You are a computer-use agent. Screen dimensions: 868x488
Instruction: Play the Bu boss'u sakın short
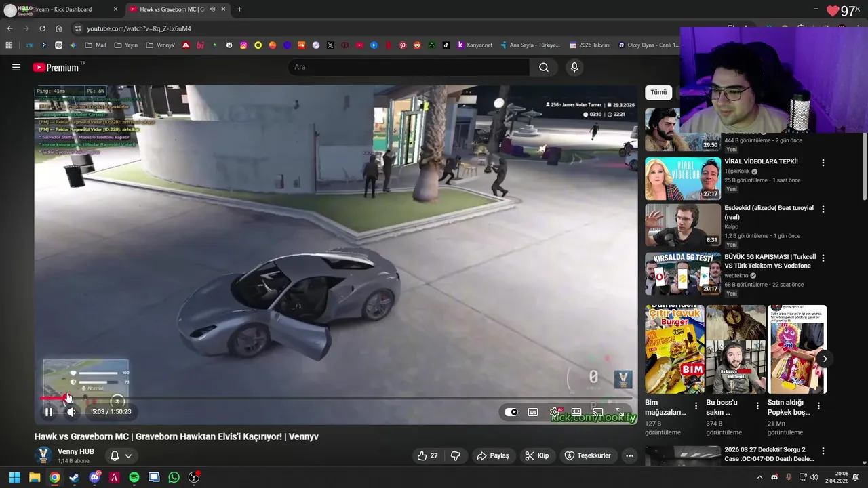(x=736, y=349)
